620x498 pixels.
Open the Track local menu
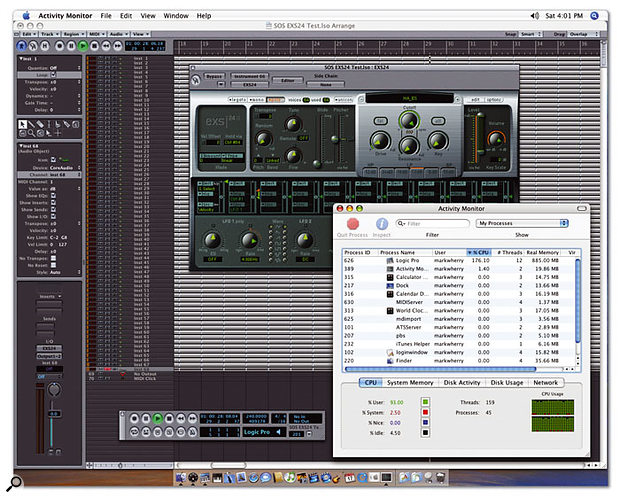pyautogui.click(x=49, y=34)
